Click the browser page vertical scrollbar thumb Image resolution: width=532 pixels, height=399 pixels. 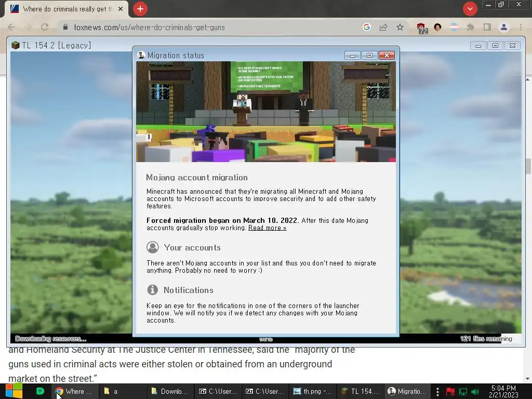point(528,166)
